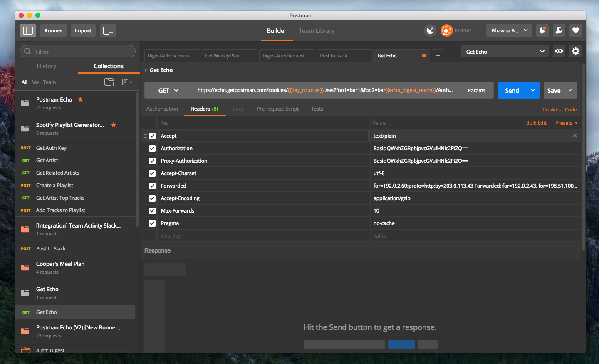Switch to the Team Library tab
The height and width of the screenshot is (364, 599).
coord(317,31)
